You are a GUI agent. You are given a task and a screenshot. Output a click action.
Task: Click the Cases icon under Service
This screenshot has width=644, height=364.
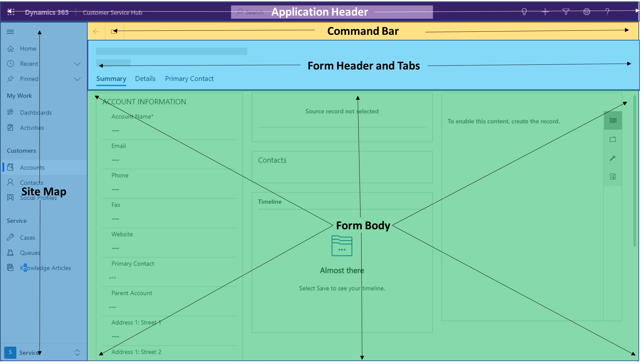pos(11,237)
